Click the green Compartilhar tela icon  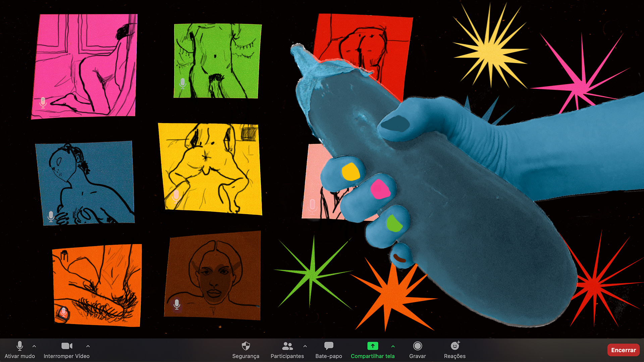coord(372,346)
